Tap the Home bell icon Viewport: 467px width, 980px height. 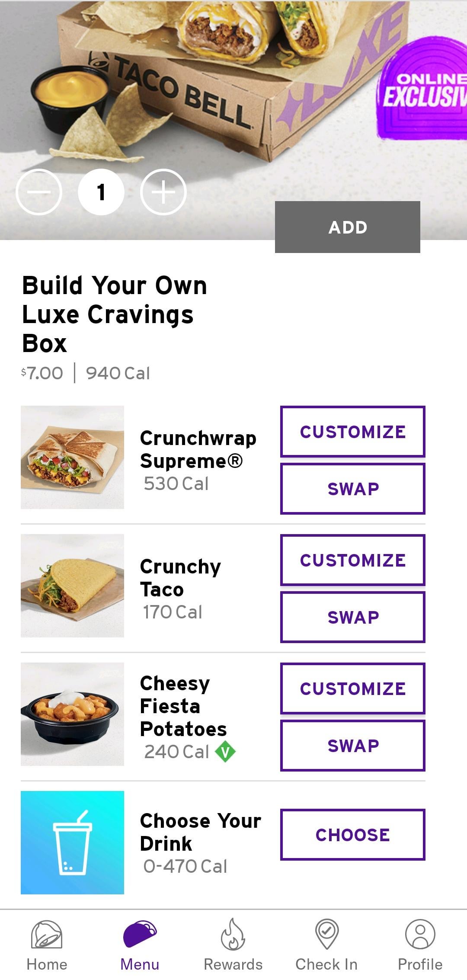click(47, 934)
